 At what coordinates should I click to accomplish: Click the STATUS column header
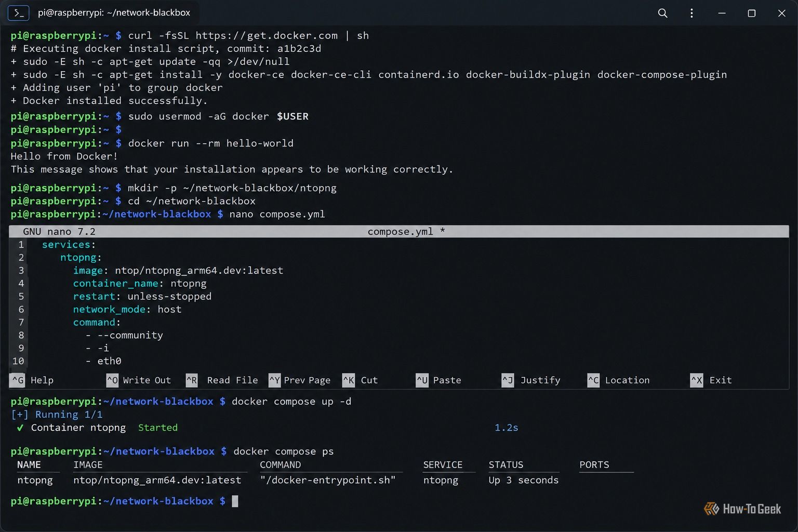pyautogui.click(x=506, y=465)
